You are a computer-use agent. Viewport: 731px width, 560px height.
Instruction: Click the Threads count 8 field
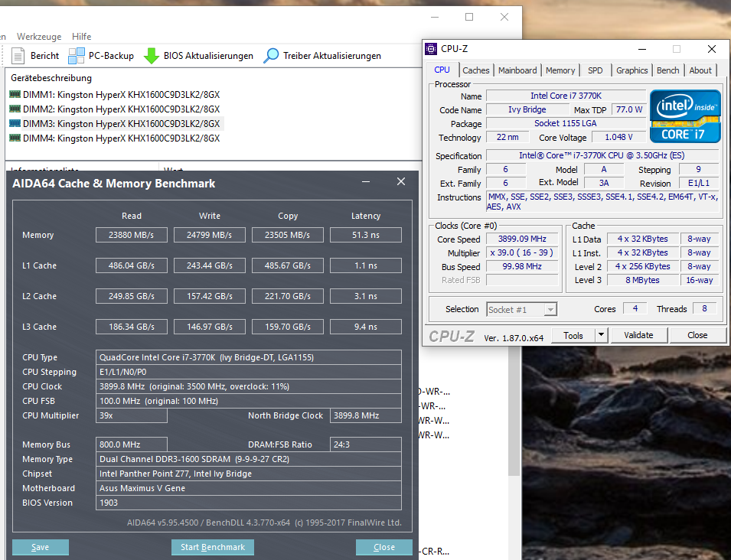704,308
